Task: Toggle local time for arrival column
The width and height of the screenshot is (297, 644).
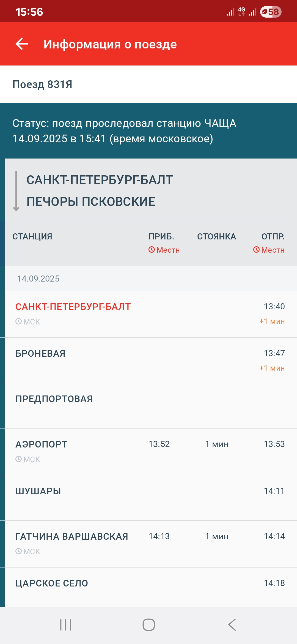Action: tap(164, 250)
